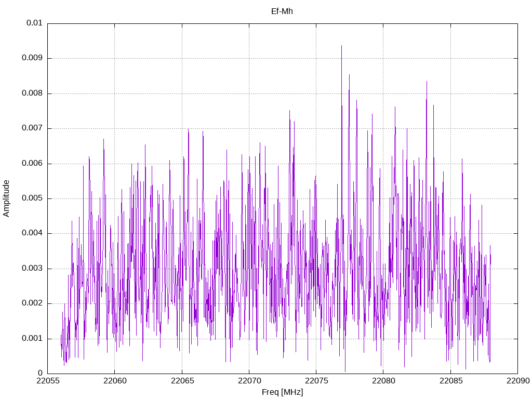The height and width of the screenshot is (399, 532).
Task: Click the tallest spectrum peak near 22077 MHz
Action: 341,46
